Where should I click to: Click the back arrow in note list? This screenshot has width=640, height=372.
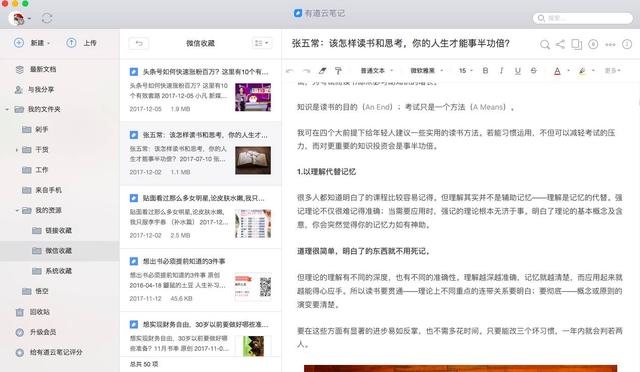pyautogui.click(x=139, y=43)
